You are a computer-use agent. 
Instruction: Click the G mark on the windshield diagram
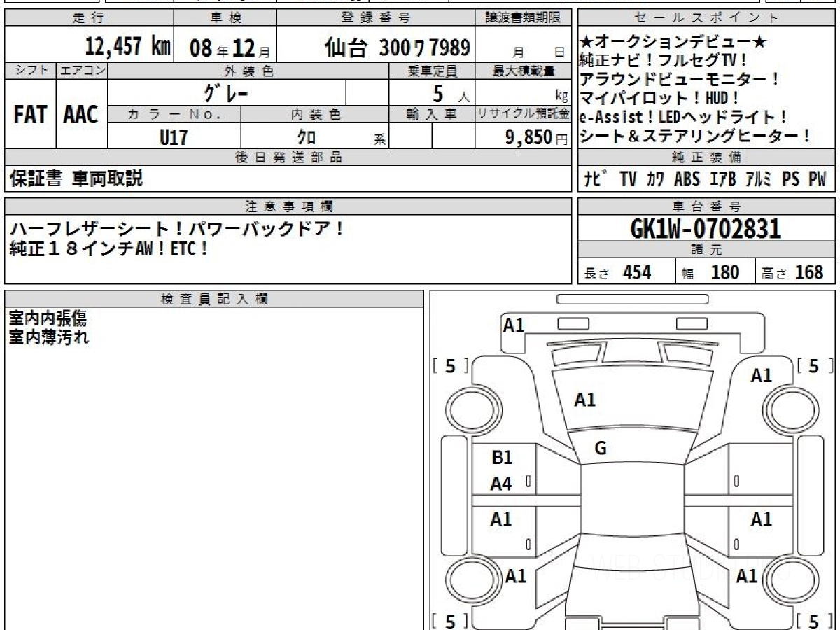(600, 449)
